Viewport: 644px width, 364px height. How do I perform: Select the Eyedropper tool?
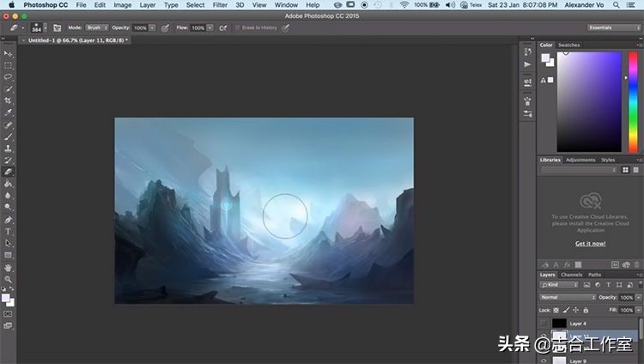pyautogui.click(x=9, y=112)
